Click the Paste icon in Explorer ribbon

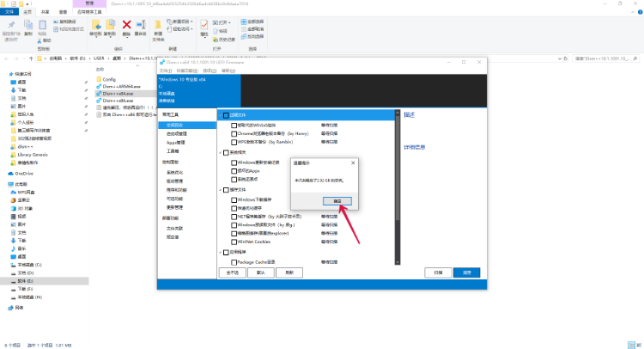[x=42, y=27]
